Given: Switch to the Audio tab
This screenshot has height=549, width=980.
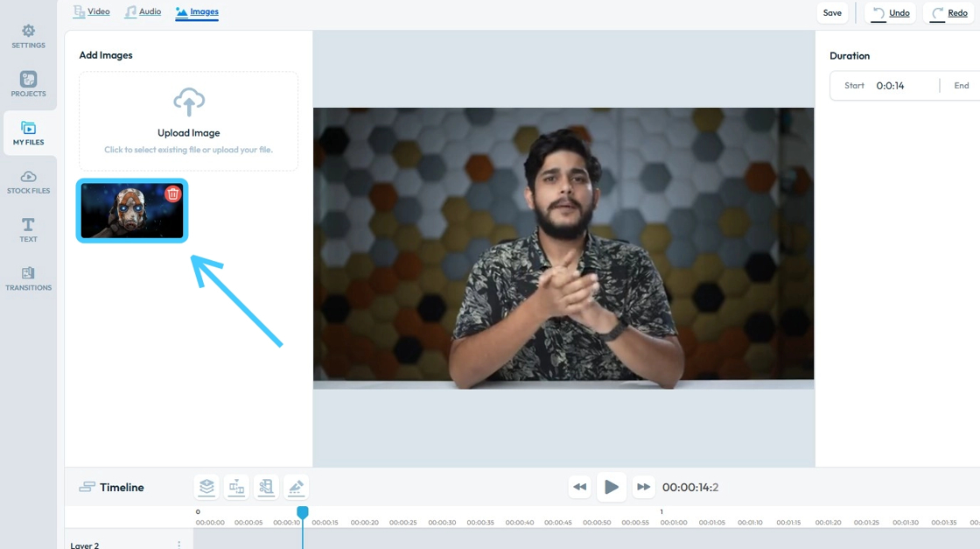Looking at the screenshot, I should tap(143, 11).
